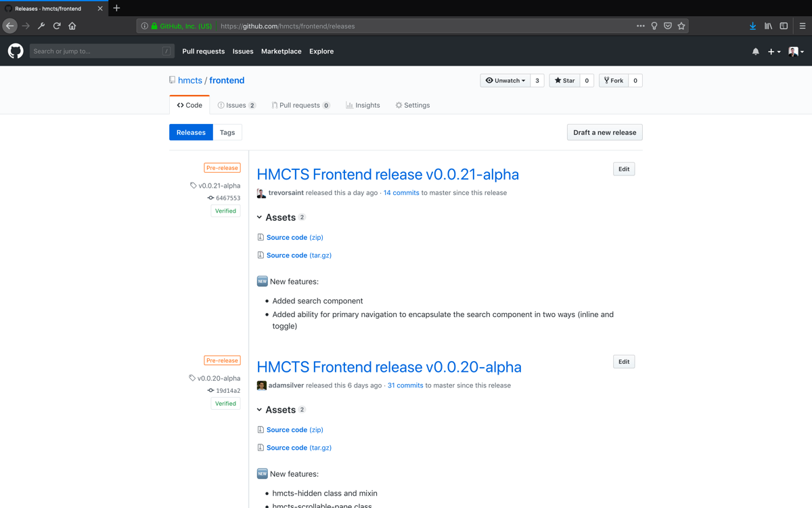Viewport: 812px width, 508px height.
Task: Close the Releases hmcts/frontend tab
Action: pyautogui.click(x=100, y=9)
